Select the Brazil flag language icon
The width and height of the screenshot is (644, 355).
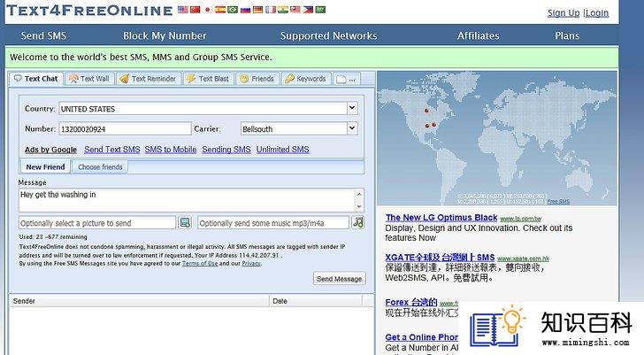point(233,10)
